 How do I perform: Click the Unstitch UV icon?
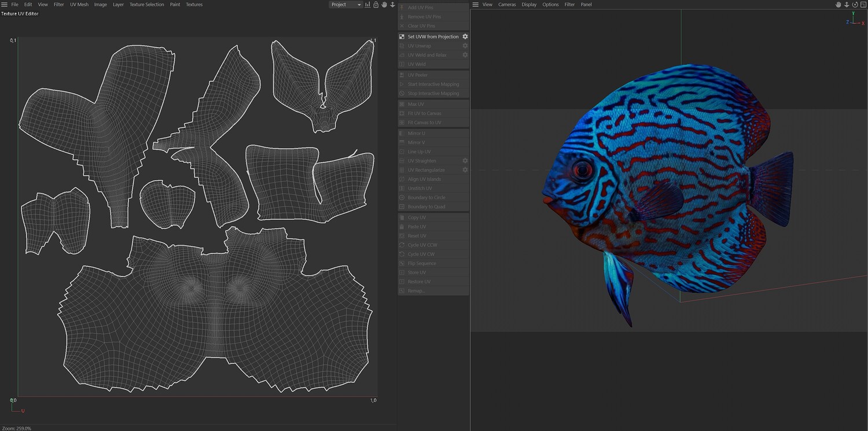(x=402, y=189)
